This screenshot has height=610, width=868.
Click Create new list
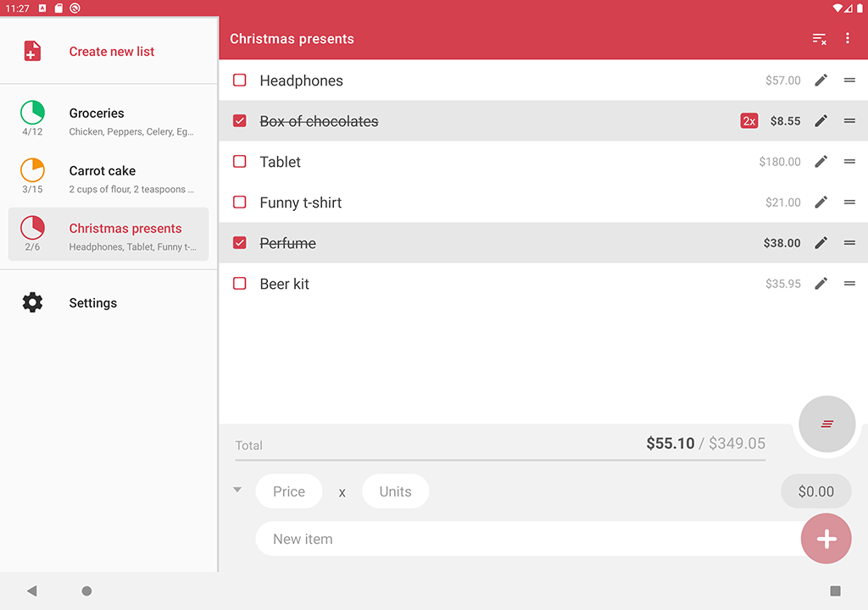(111, 52)
